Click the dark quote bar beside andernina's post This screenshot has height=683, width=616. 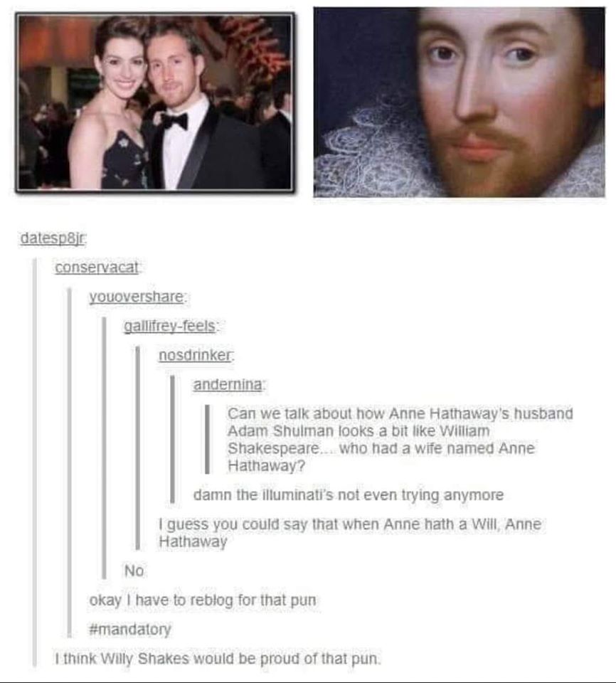tap(208, 439)
